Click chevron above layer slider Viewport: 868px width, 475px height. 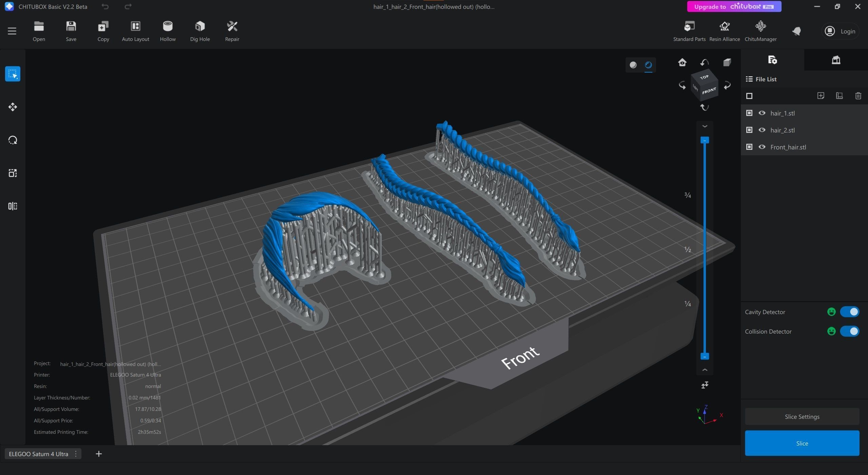tap(705, 126)
